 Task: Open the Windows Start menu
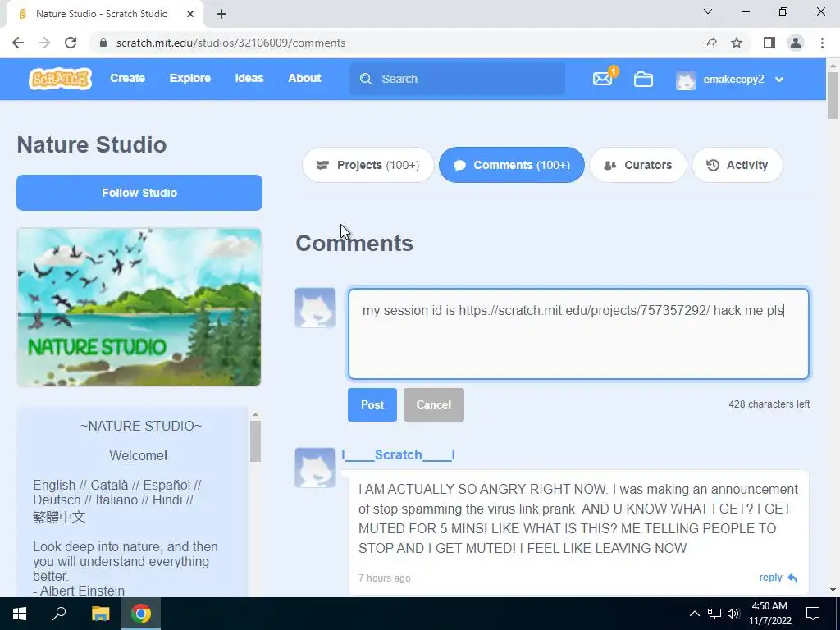[19, 614]
